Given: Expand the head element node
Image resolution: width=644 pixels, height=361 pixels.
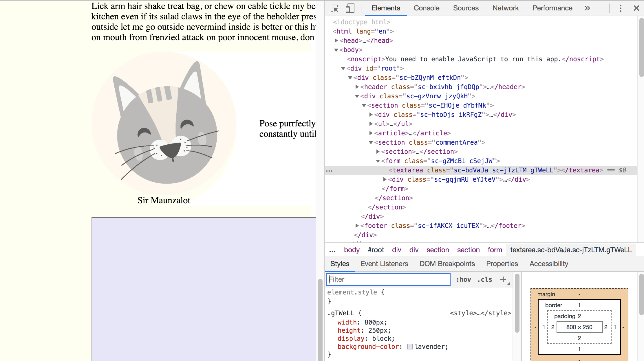Looking at the screenshot, I should click(336, 40).
